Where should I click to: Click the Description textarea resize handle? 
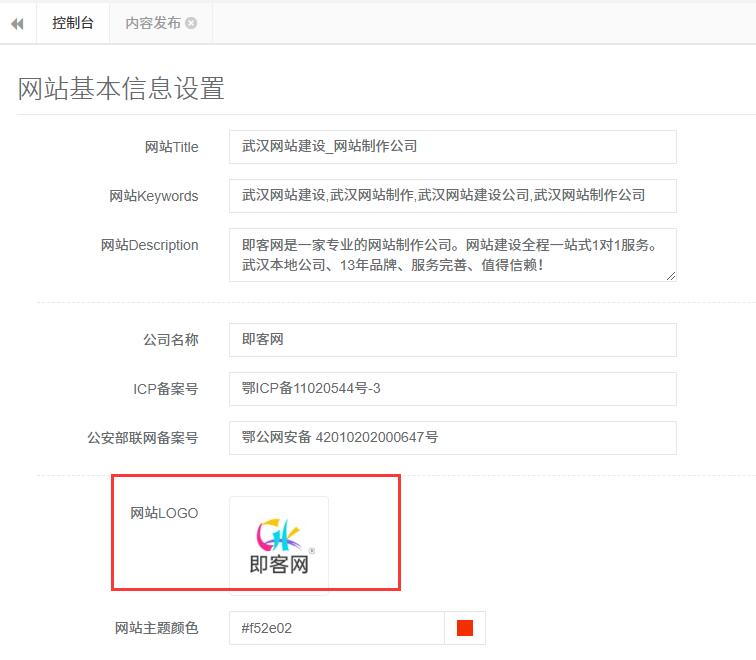click(x=670, y=275)
